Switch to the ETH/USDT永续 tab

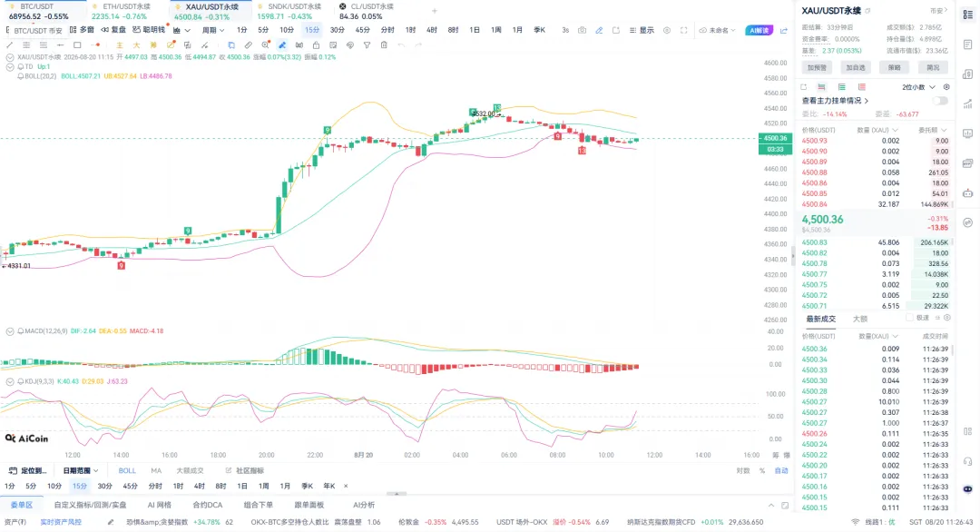126,7
